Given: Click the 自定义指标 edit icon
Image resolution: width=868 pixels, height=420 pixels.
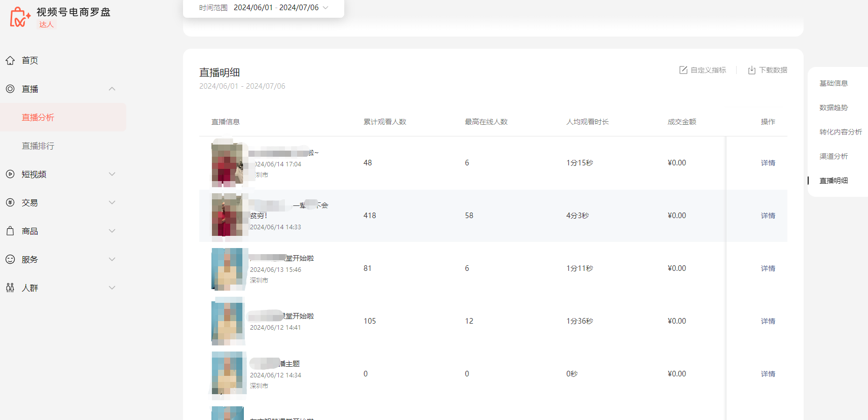Looking at the screenshot, I should point(683,70).
